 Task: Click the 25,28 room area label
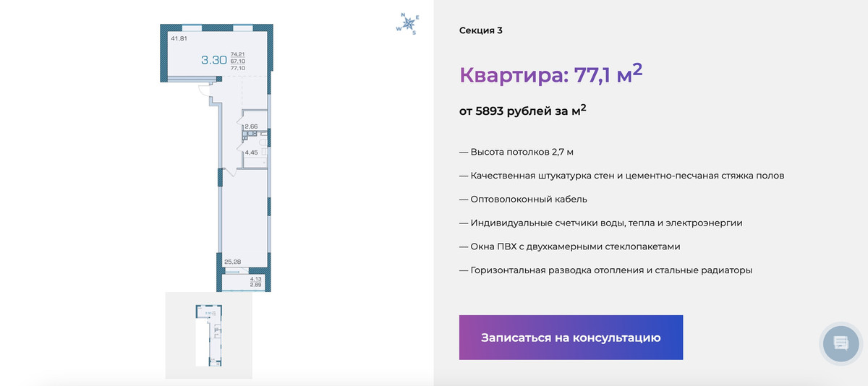[232, 262]
